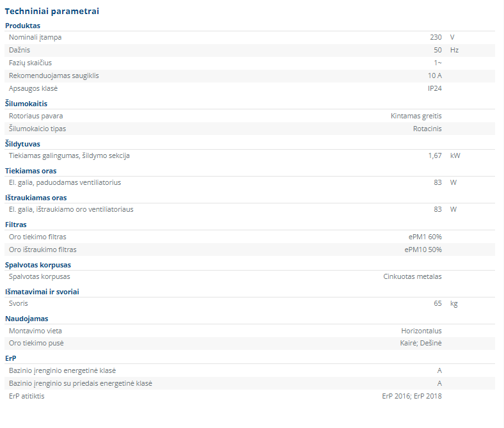Select the ePM1 60% filter value
This screenshot has height=428, width=504.
(x=425, y=237)
